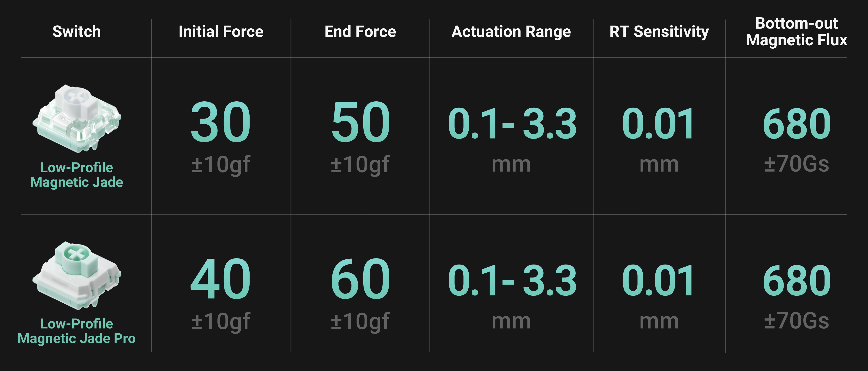Click the Jade magnetic flux 680 value
The width and height of the screenshot is (868, 371).
pos(797,124)
